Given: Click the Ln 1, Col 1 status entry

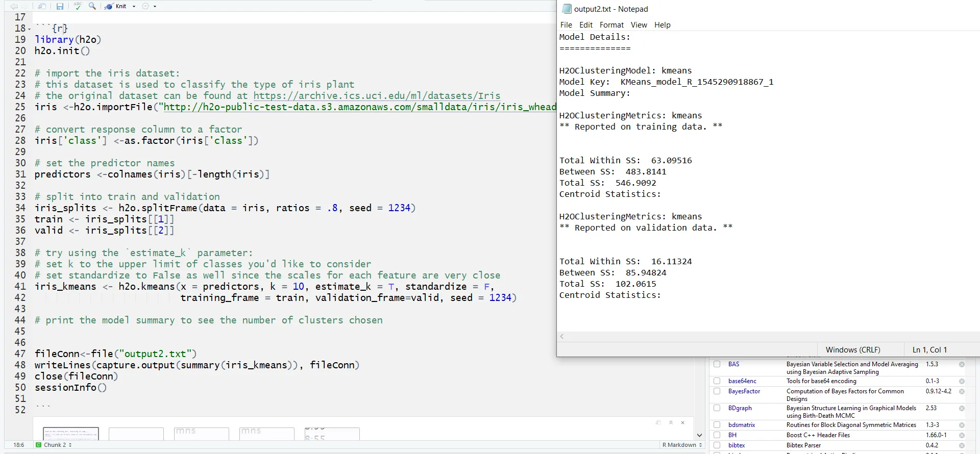Looking at the screenshot, I should tap(929, 349).
